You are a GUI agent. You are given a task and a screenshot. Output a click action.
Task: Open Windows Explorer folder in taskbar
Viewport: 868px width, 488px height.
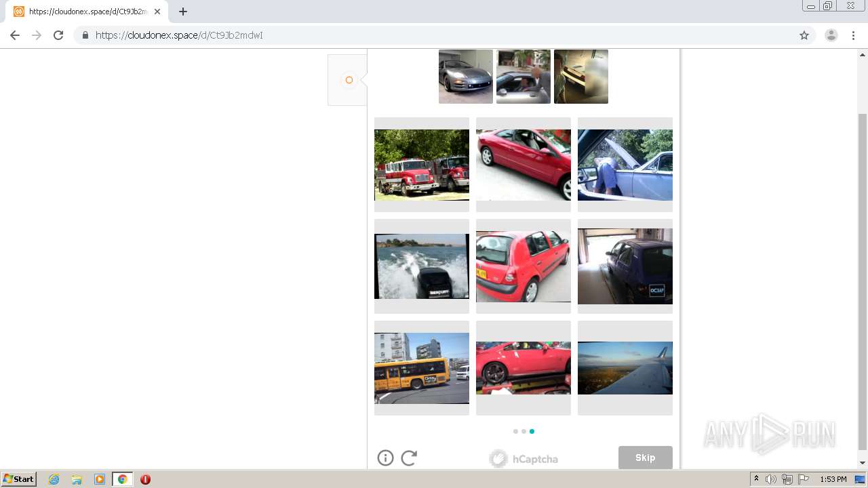(x=77, y=479)
